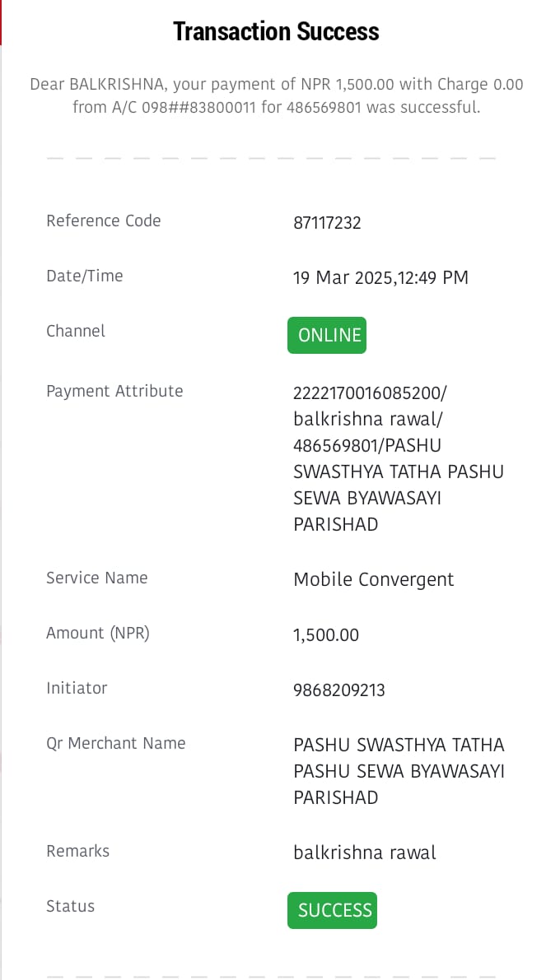Select the Mobile Convergent service value

point(373,580)
